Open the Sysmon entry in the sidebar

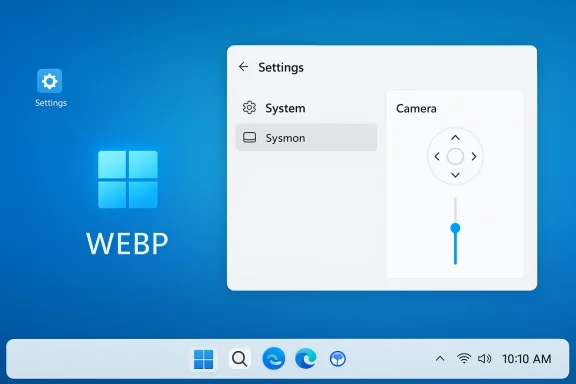306,138
